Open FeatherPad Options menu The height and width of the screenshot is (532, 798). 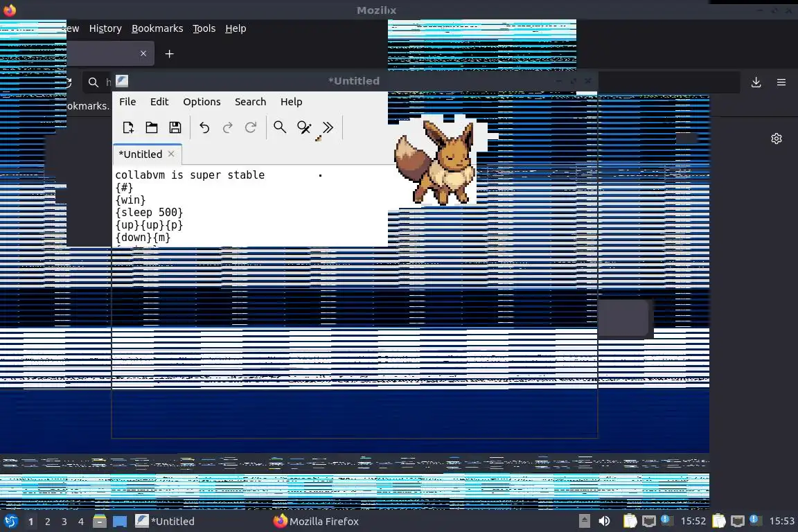coord(202,102)
